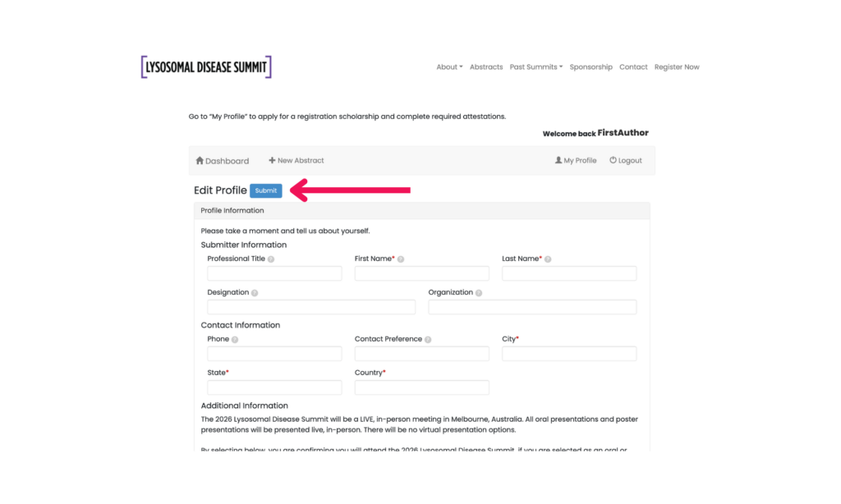Open the Contact Preference combo field
This screenshot has height=504, width=841.
421,354
